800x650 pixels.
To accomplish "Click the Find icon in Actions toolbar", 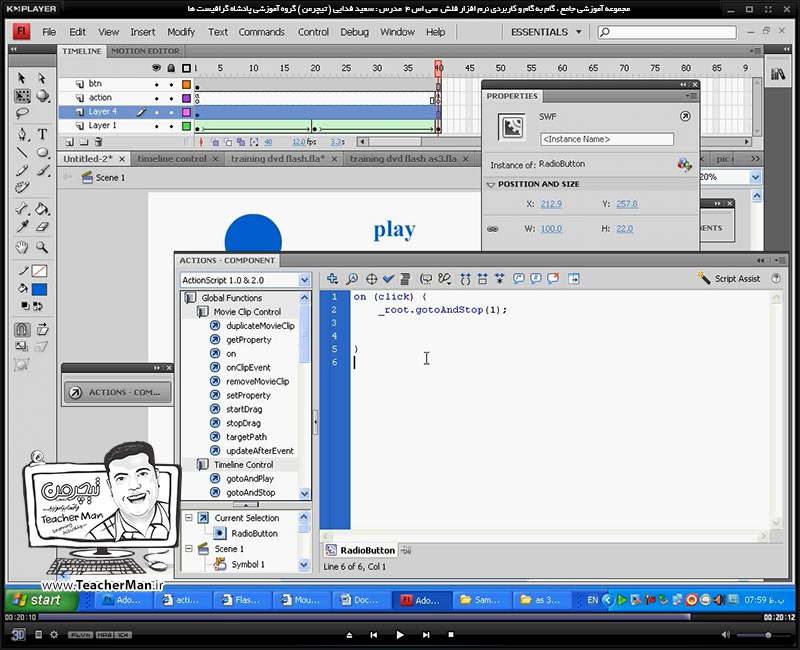I will (x=352, y=279).
